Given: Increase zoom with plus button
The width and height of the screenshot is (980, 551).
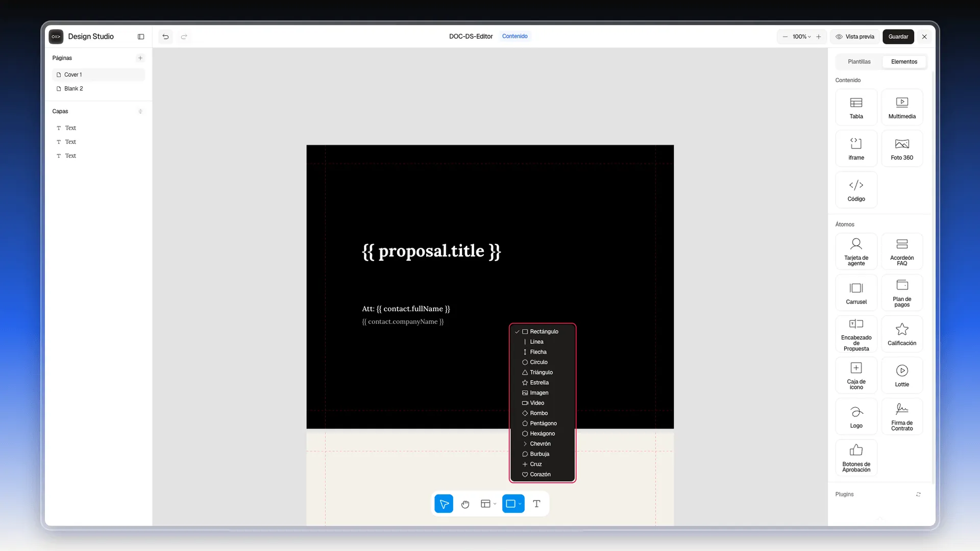Looking at the screenshot, I should coord(819,37).
